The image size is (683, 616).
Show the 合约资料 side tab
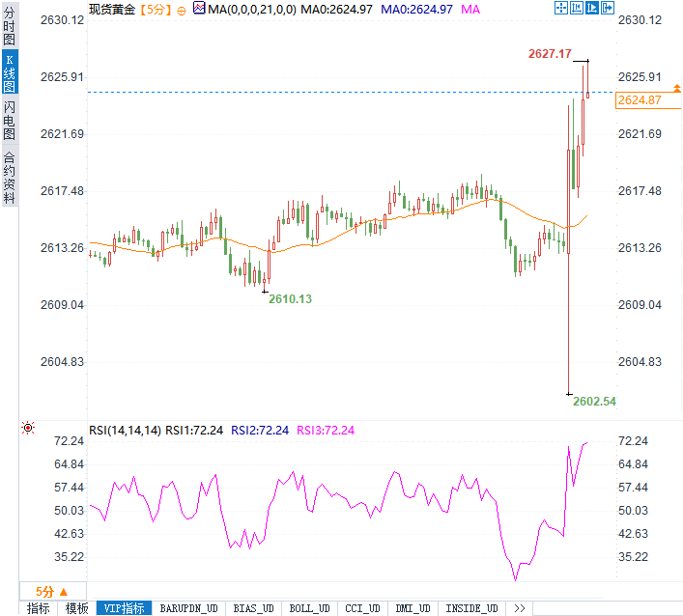coord(9,177)
